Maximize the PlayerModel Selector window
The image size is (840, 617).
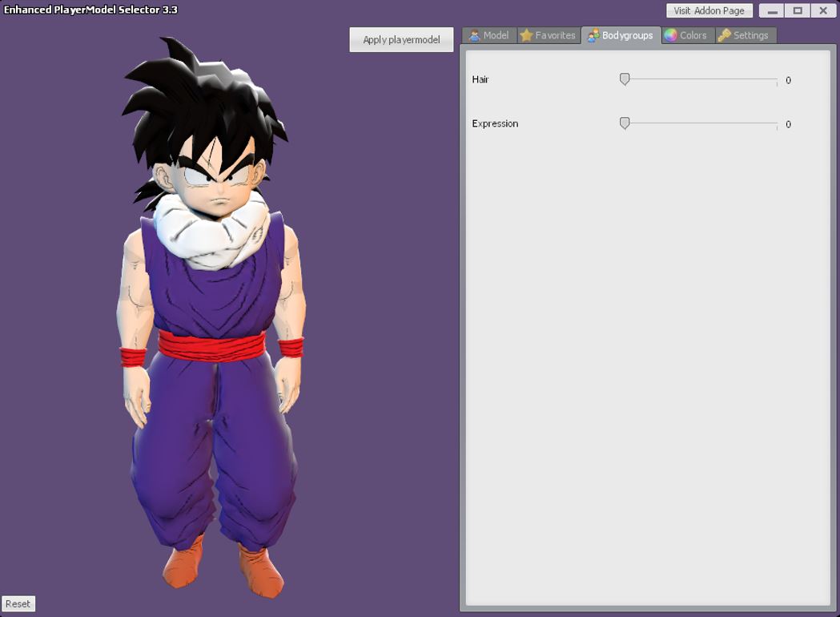click(x=798, y=10)
